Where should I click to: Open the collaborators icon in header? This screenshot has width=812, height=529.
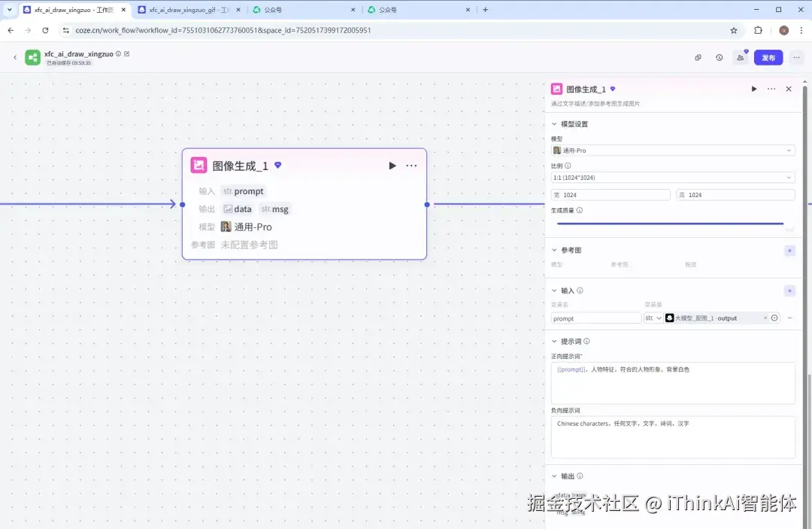[741, 57]
